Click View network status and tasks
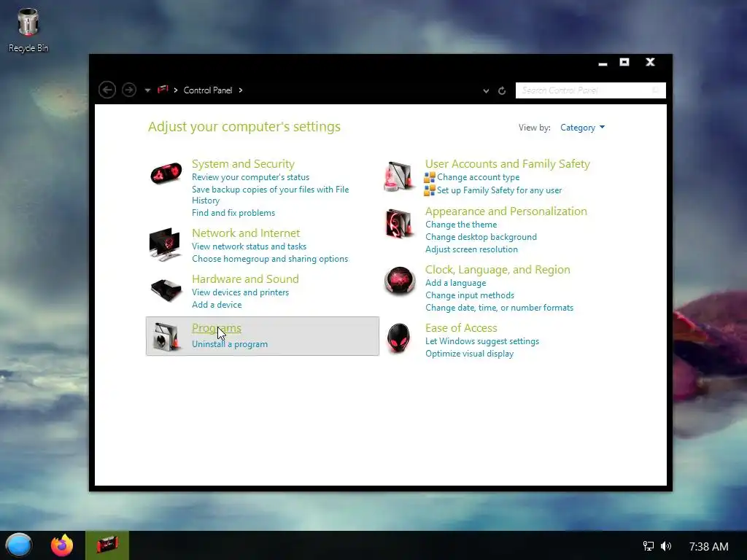Image resolution: width=747 pixels, height=560 pixels. coord(249,246)
